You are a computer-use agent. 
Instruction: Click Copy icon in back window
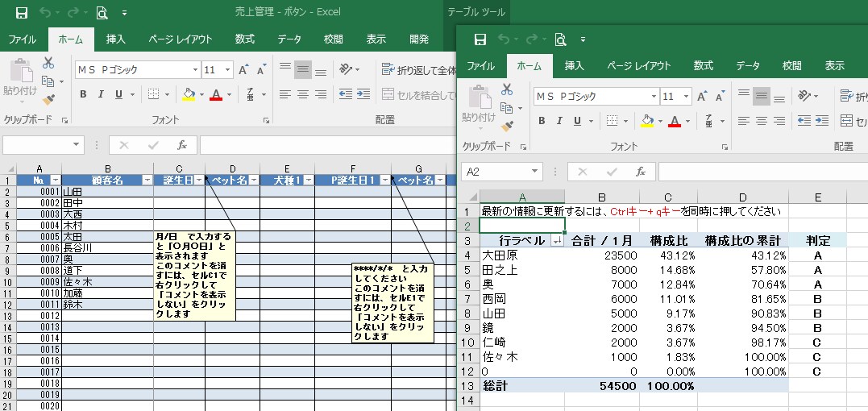click(48, 81)
